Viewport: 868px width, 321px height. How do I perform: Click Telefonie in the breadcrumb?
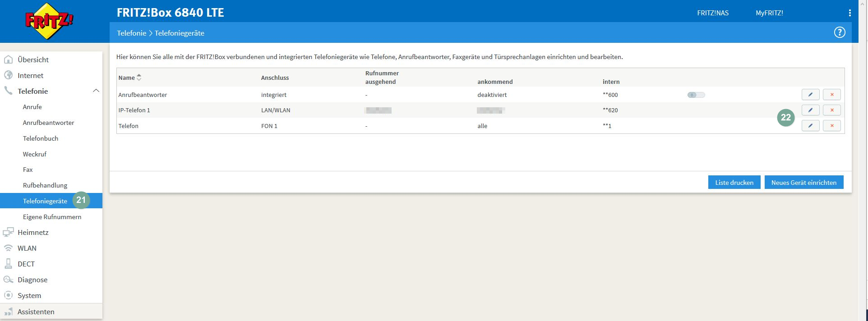[131, 33]
